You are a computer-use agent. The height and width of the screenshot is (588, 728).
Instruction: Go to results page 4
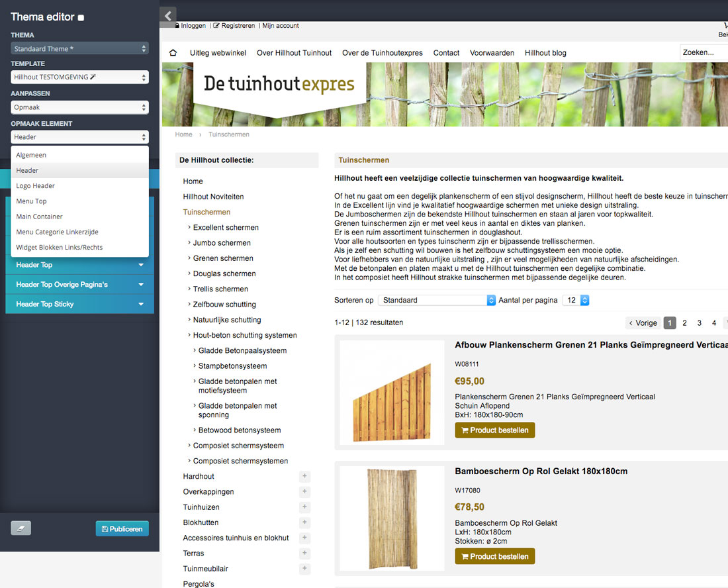coord(714,322)
